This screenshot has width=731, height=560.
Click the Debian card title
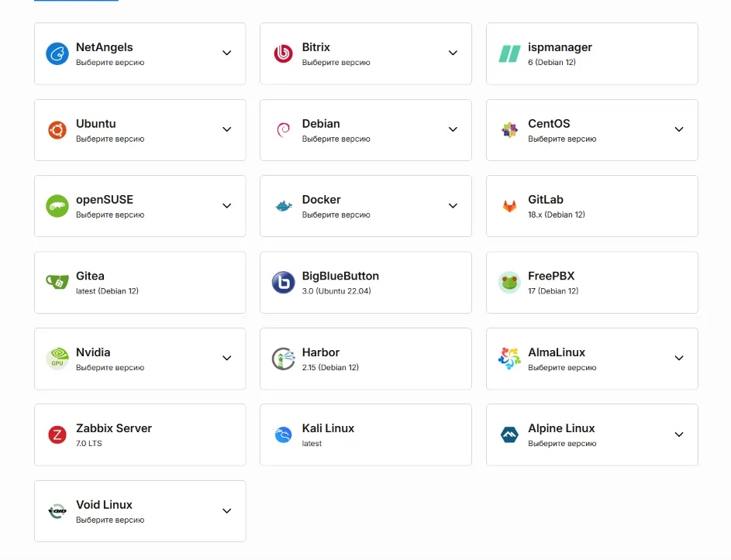321,123
